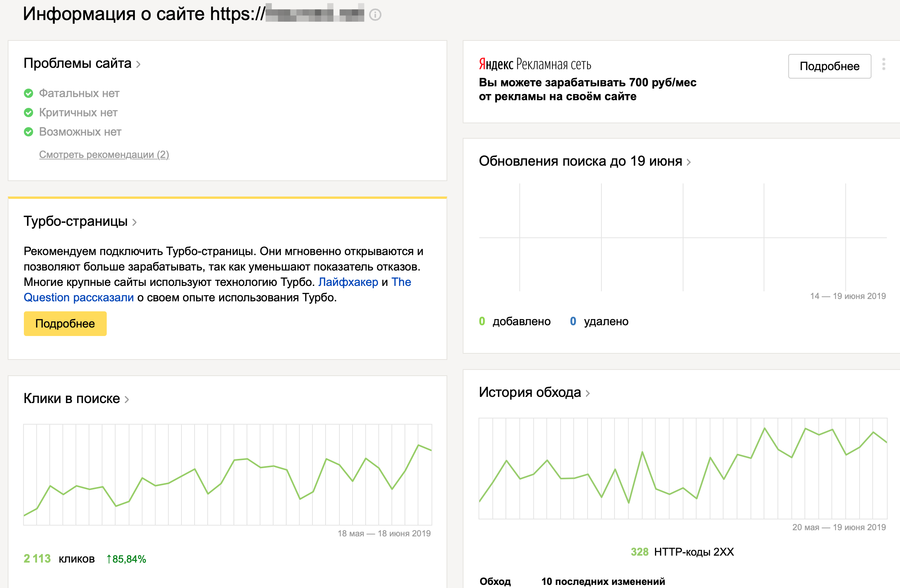Open the ad block three-dot menu
The width and height of the screenshot is (900, 588).
pyautogui.click(x=883, y=64)
